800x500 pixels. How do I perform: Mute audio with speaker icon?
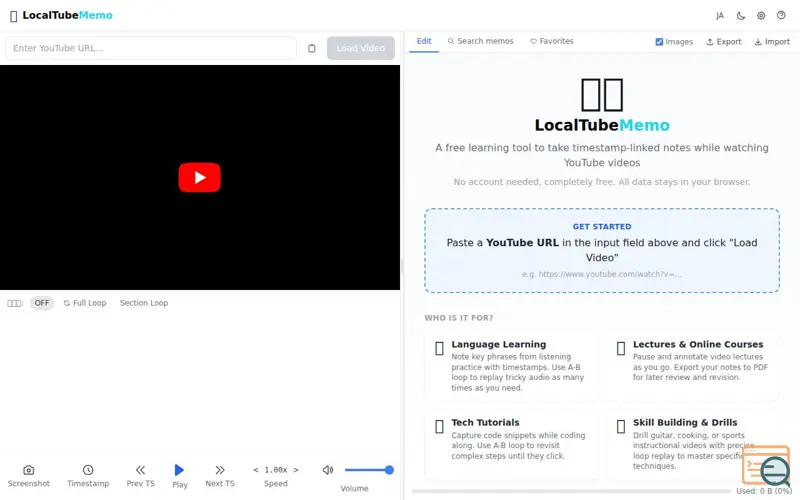tap(328, 470)
